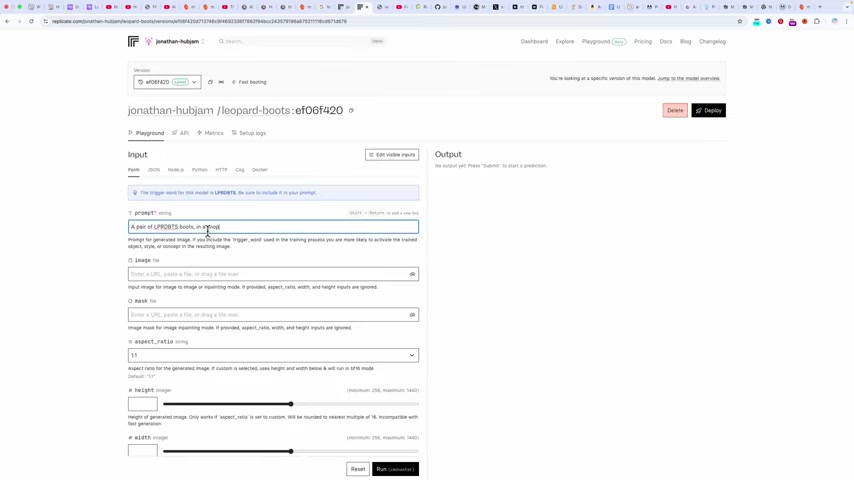Click the image field type icon
The image size is (854, 480).
[130, 260]
